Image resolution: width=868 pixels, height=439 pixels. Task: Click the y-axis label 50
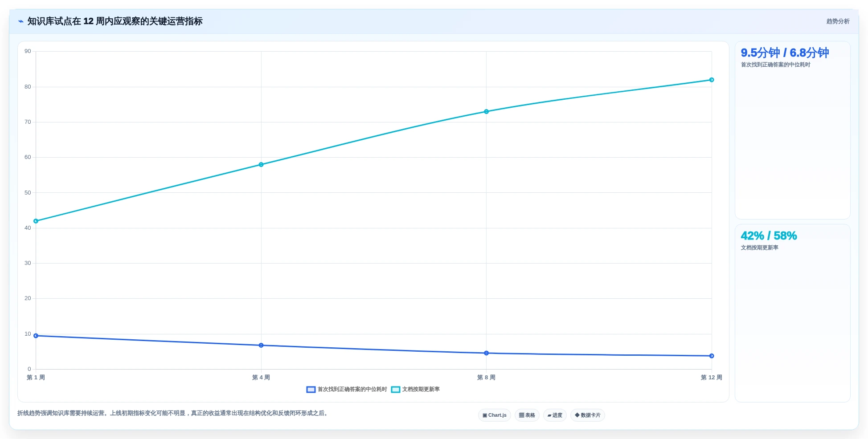[28, 193]
